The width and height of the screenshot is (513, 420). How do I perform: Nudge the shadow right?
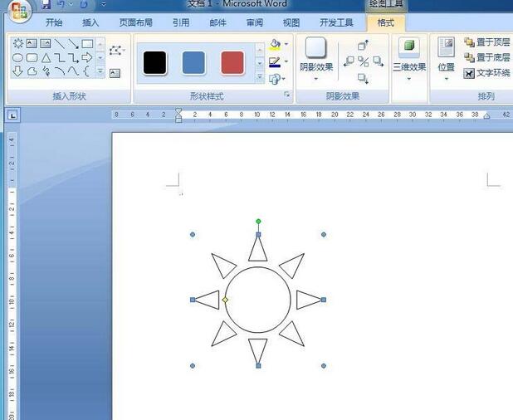[379, 61]
